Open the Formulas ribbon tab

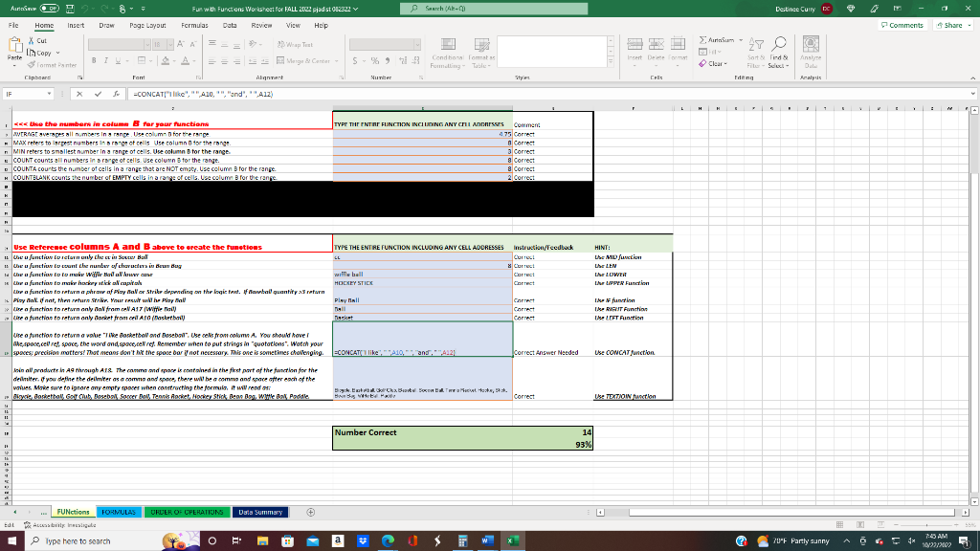coord(195,25)
